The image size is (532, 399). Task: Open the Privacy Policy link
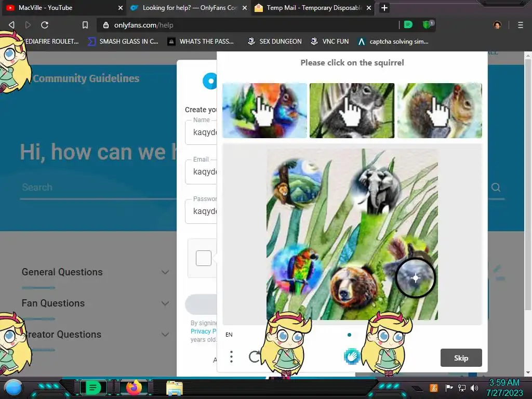tap(203, 331)
